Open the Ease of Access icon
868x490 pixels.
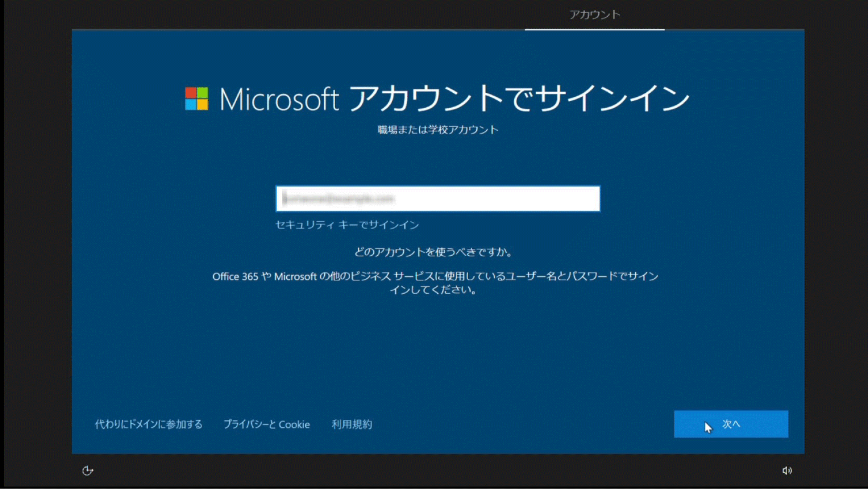click(x=87, y=471)
